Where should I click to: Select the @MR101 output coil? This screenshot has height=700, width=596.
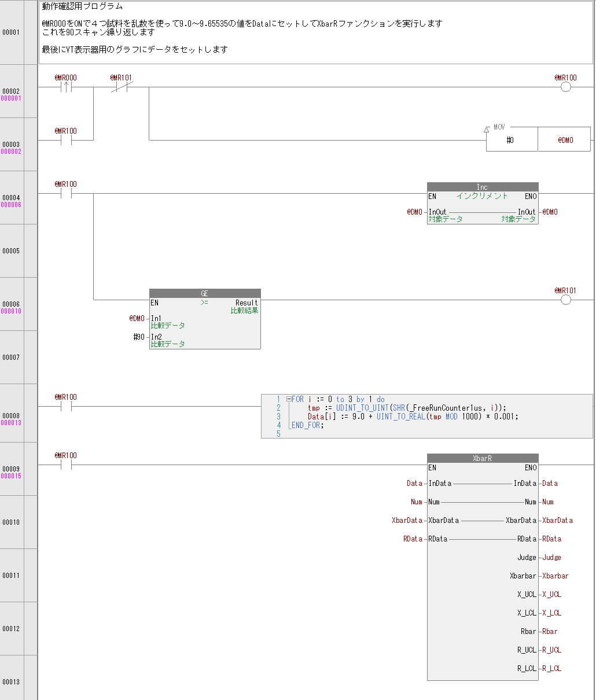click(565, 300)
